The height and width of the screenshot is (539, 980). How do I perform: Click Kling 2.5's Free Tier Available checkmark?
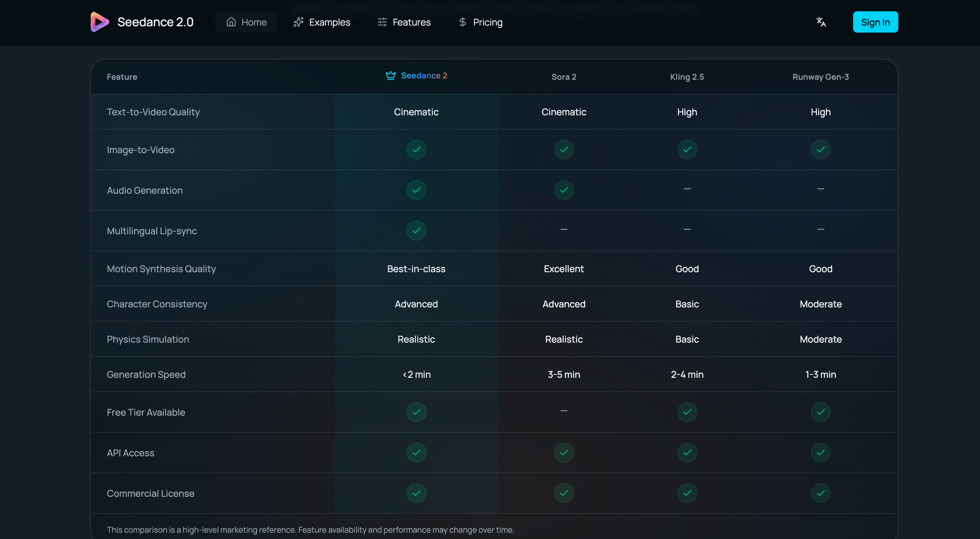point(687,412)
